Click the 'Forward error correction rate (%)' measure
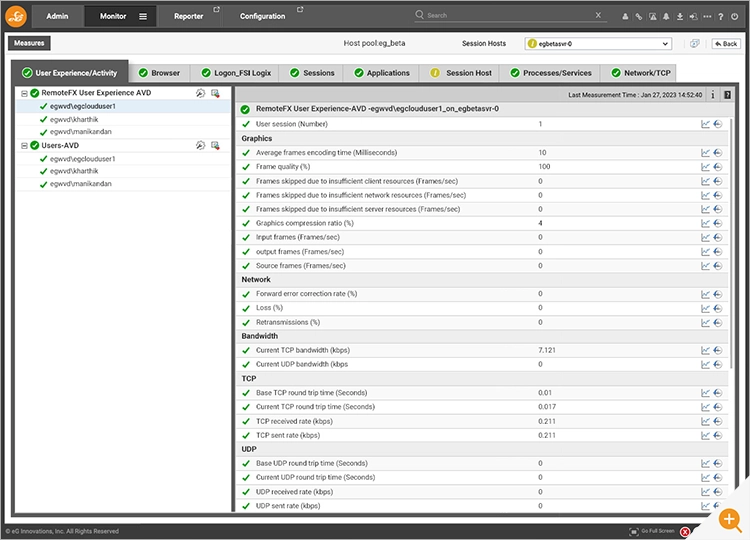 [x=306, y=294]
